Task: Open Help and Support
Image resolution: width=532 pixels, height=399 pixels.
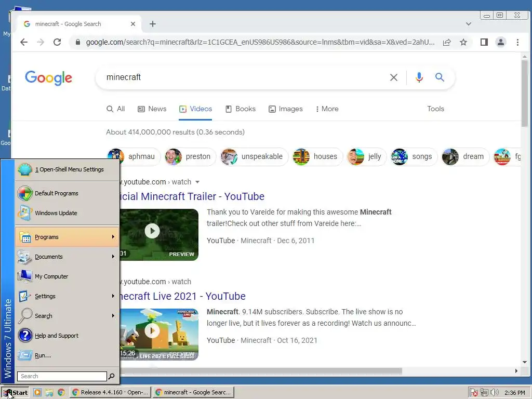Action: click(67, 336)
